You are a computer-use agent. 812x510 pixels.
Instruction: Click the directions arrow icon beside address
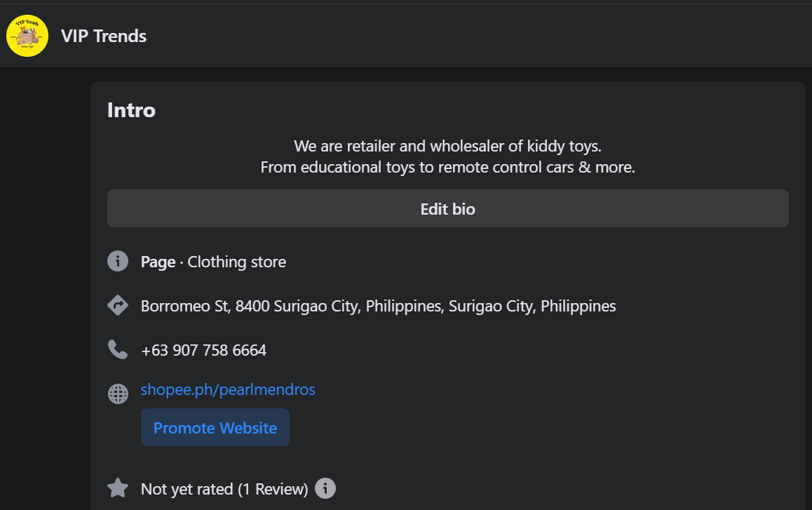[118, 306]
